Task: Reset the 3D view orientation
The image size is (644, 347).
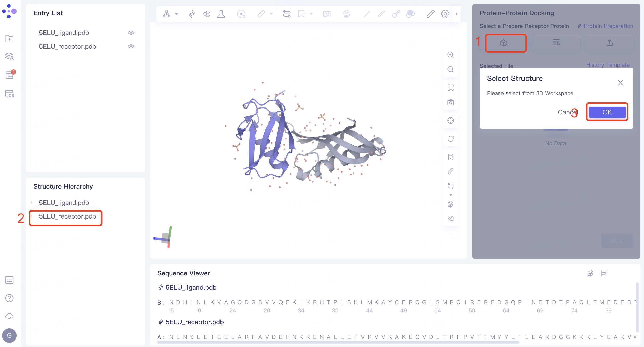Action: [x=450, y=139]
